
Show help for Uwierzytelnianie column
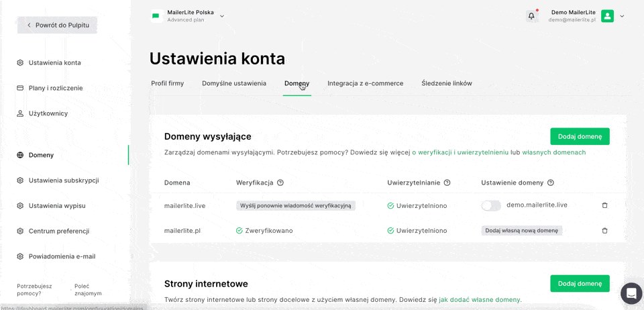click(x=447, y=183)
